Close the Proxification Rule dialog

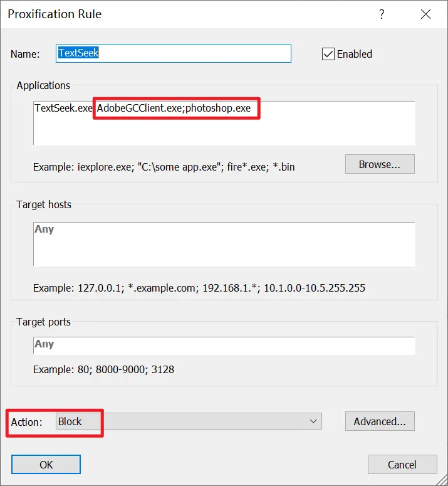click(425, 14)
